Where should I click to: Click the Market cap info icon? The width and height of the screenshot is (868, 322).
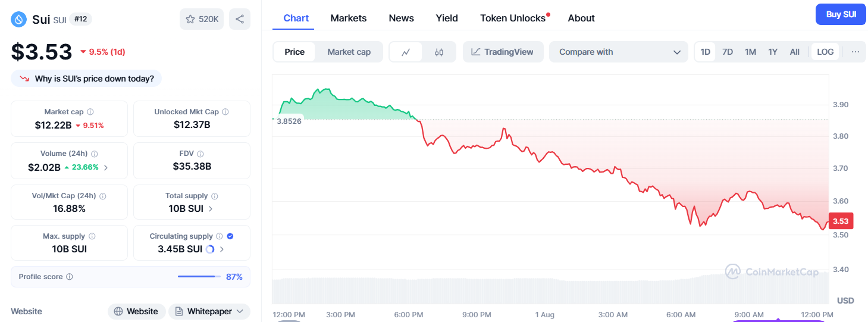point(90,112)
